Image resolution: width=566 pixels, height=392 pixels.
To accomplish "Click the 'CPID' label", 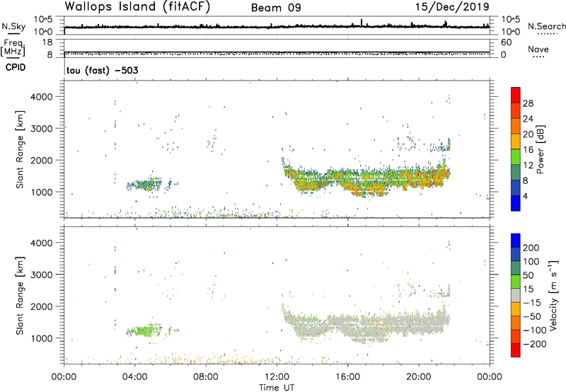I will (x=16, y=67).
